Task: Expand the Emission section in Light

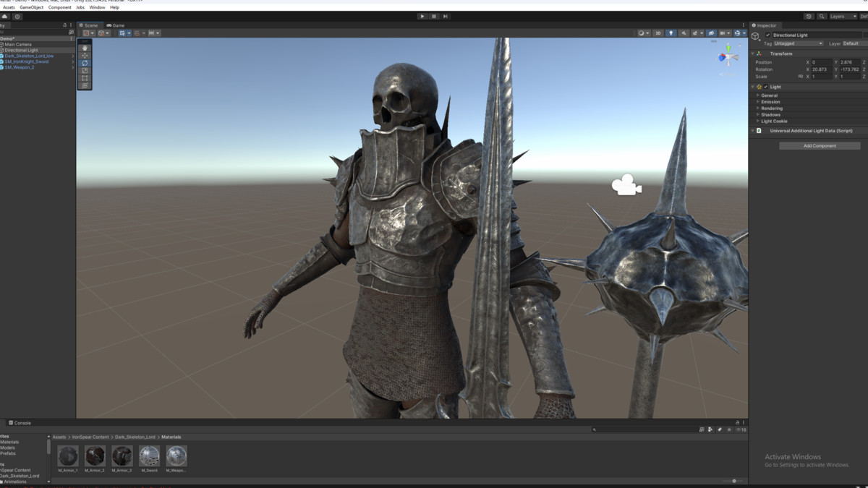Action: (770, 102)
